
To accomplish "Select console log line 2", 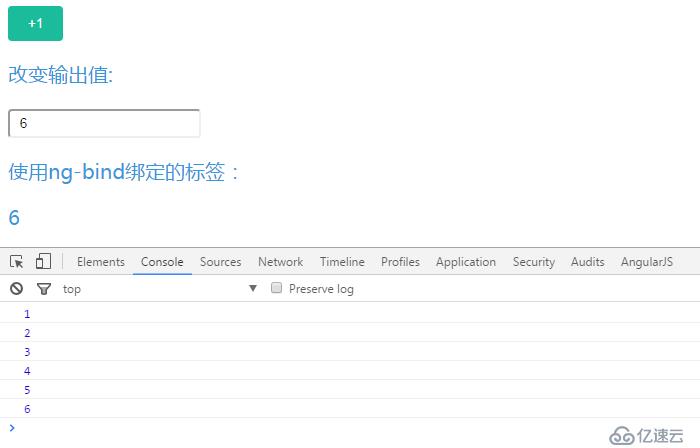I will tap(350, 332).
